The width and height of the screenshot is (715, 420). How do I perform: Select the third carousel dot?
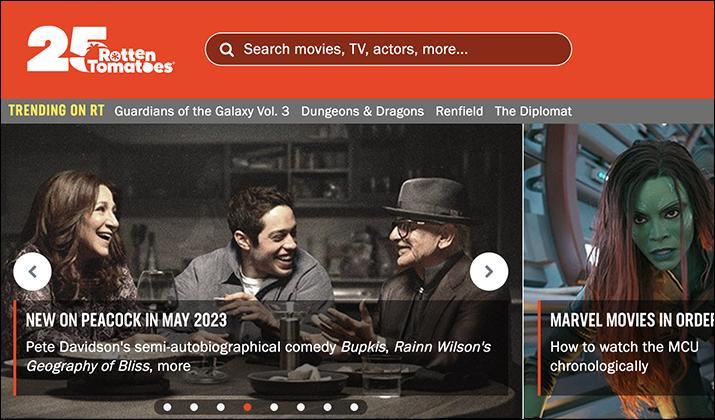pyautogui.click(x=221, y=407)
